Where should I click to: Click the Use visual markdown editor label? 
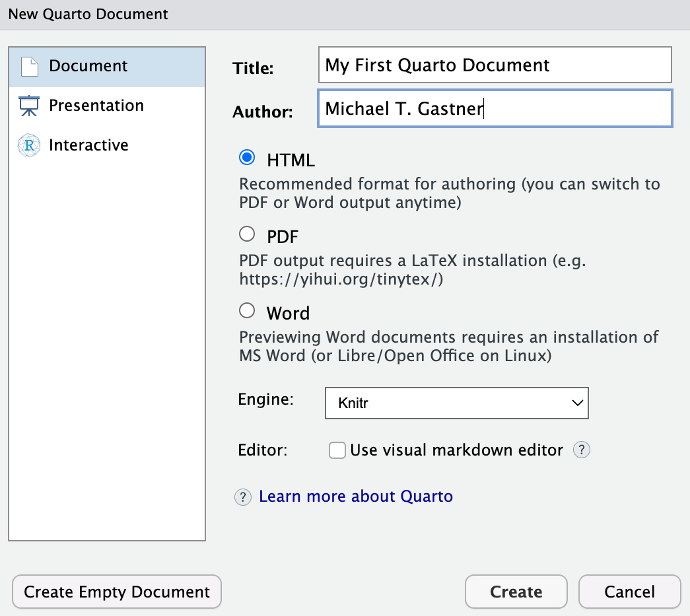(x=456, y=450)
